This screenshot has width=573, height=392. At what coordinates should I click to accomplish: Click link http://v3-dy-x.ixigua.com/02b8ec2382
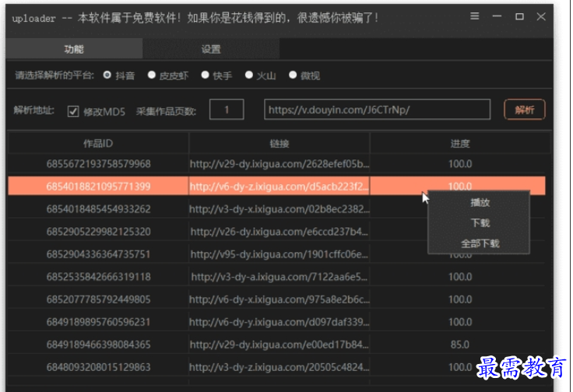[279, 209]
